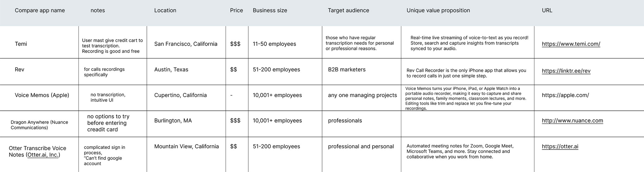
Task: Select the Dragon Anywhere app name cell
Action: click(x=39, y=125)
